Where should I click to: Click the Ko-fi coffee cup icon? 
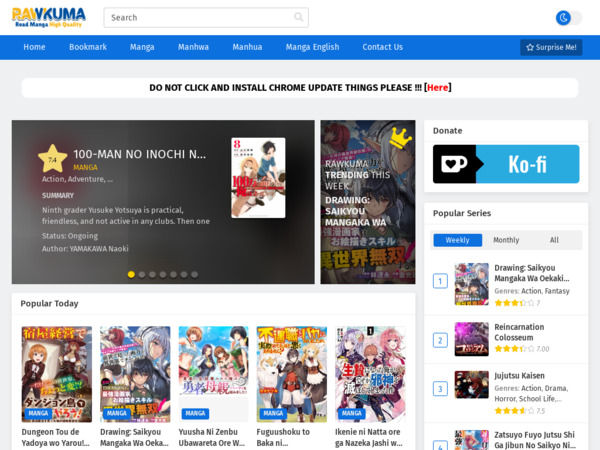pos(454,164)
